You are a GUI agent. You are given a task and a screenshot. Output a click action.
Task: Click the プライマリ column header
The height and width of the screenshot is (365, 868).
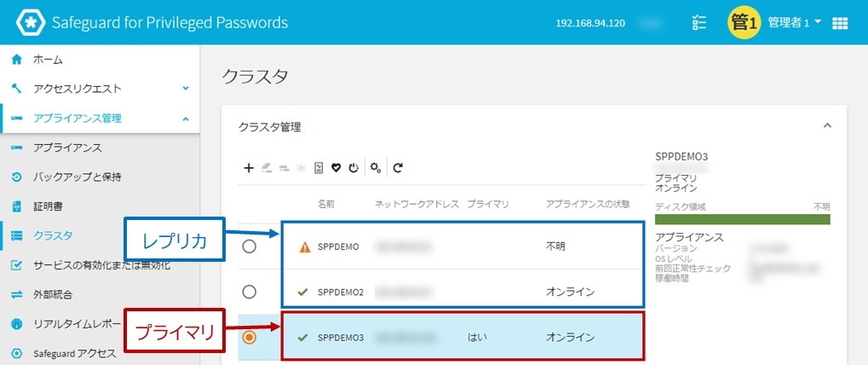click(x=488, y=204)
